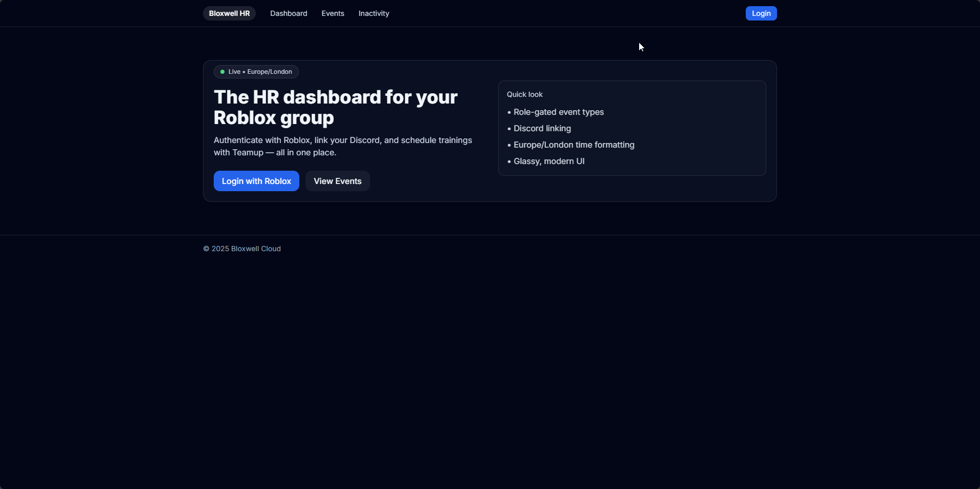The width and height of the screenshot is (980, 489).
Task: Click the 'Quick look' heading
Action: pos(525,94)
